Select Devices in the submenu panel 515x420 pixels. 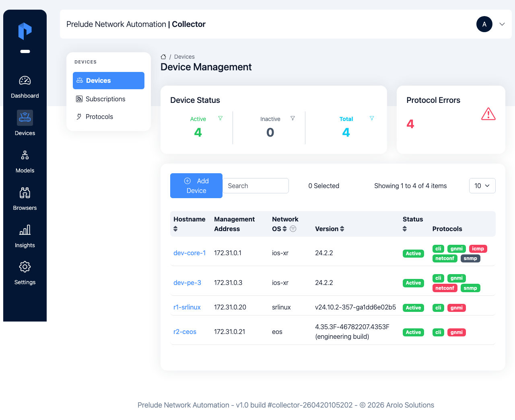109,80
